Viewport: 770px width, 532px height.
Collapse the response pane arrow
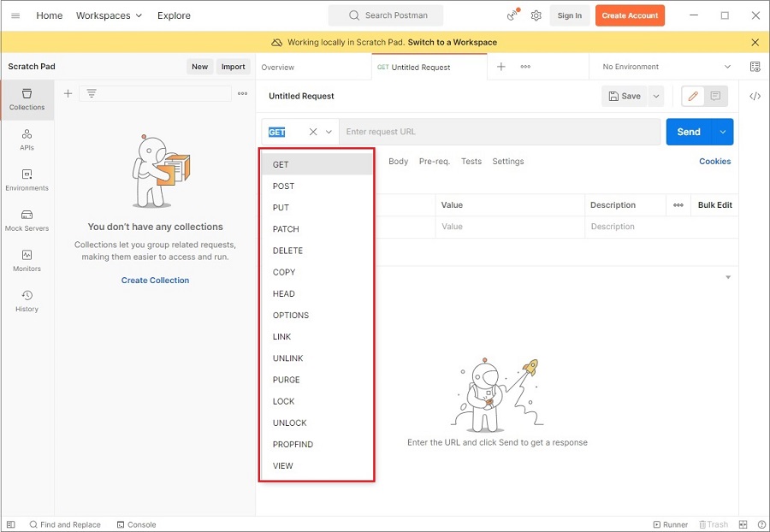coord(728,277)
